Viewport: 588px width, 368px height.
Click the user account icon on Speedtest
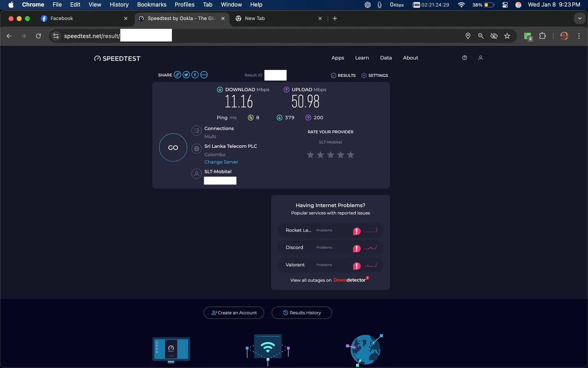click(480, 58)
